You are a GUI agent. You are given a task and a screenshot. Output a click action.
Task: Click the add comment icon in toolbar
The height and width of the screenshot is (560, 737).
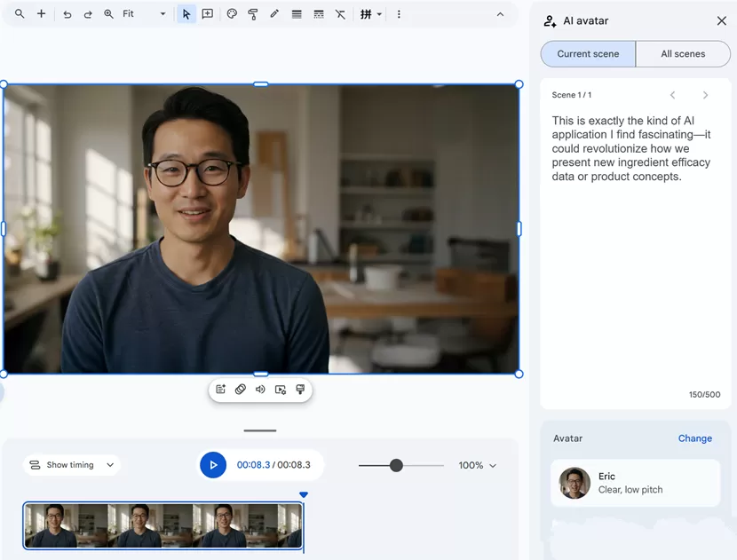tap(207, 14)
